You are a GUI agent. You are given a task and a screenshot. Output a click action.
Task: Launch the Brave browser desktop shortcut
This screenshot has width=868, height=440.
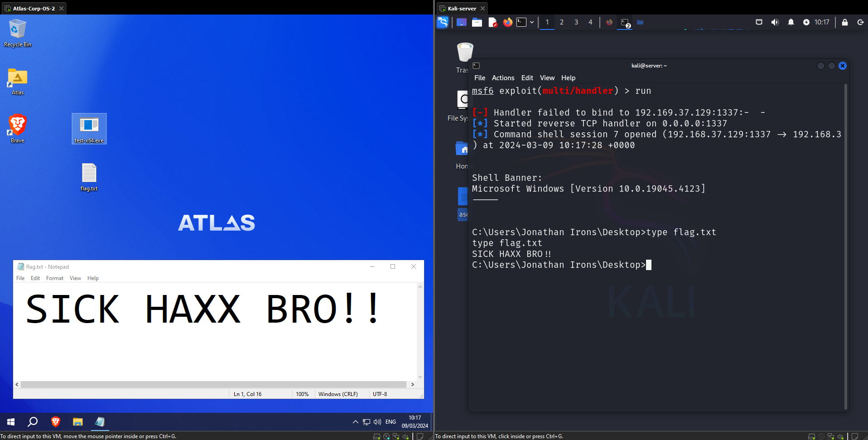coord(18,129)
